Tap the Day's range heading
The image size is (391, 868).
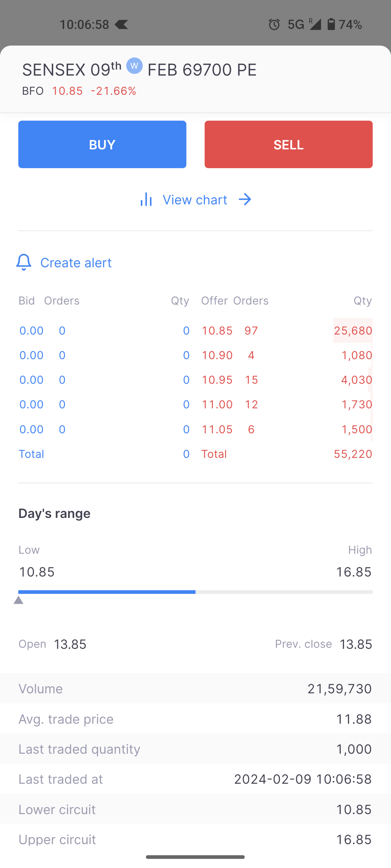pyautogui.click(x=54, y=514)
